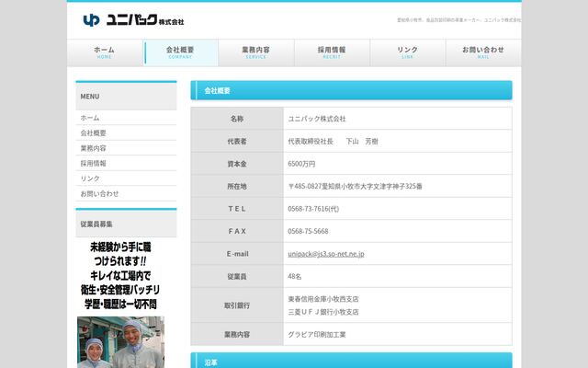Image resolution: width=588 pixels, height=368 pixels.
Task: Click the fax number 0568-75-5668
Action: click(309, 231)
